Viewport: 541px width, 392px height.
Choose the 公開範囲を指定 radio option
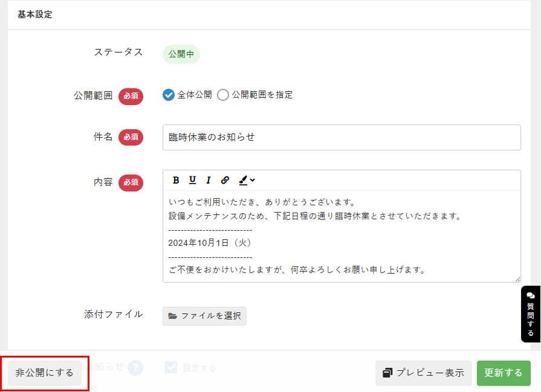coord(223,95)
